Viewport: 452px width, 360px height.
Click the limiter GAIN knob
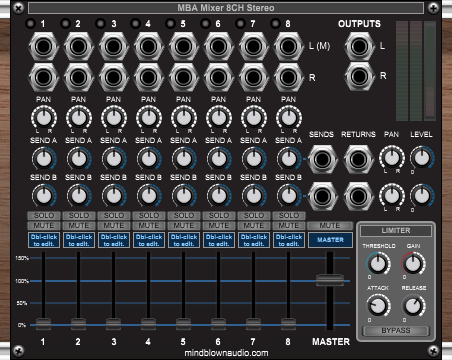413,264
